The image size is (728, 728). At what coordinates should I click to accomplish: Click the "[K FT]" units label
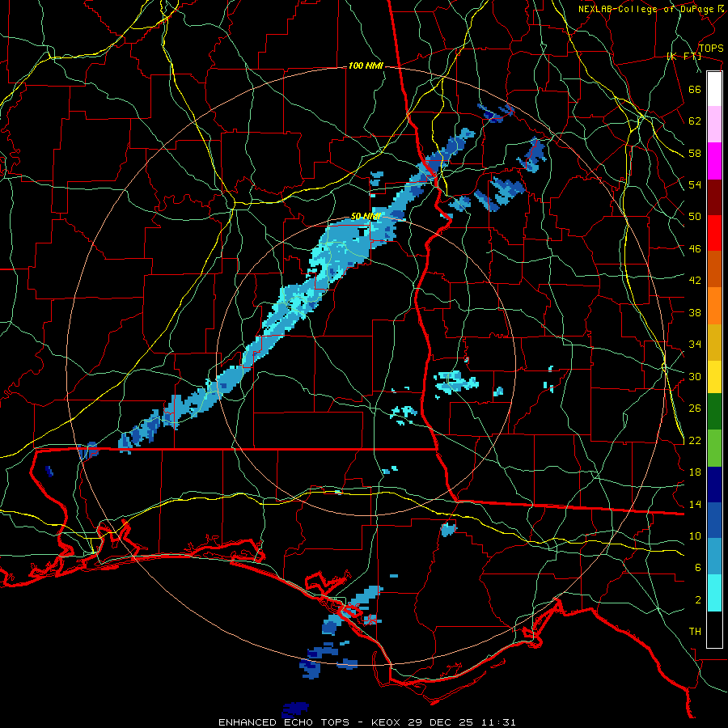click(684, 56)
